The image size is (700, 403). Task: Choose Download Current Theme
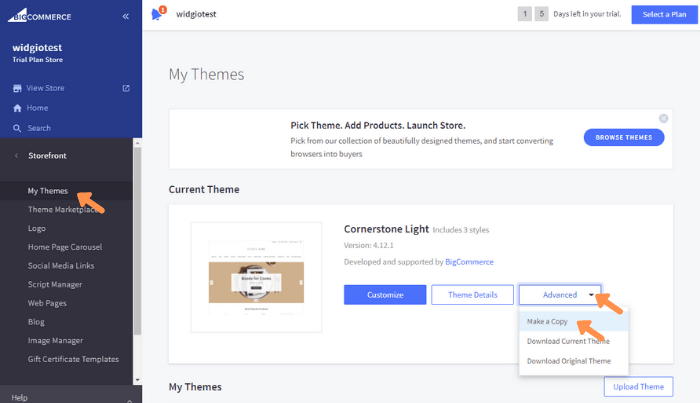[574, 341]
